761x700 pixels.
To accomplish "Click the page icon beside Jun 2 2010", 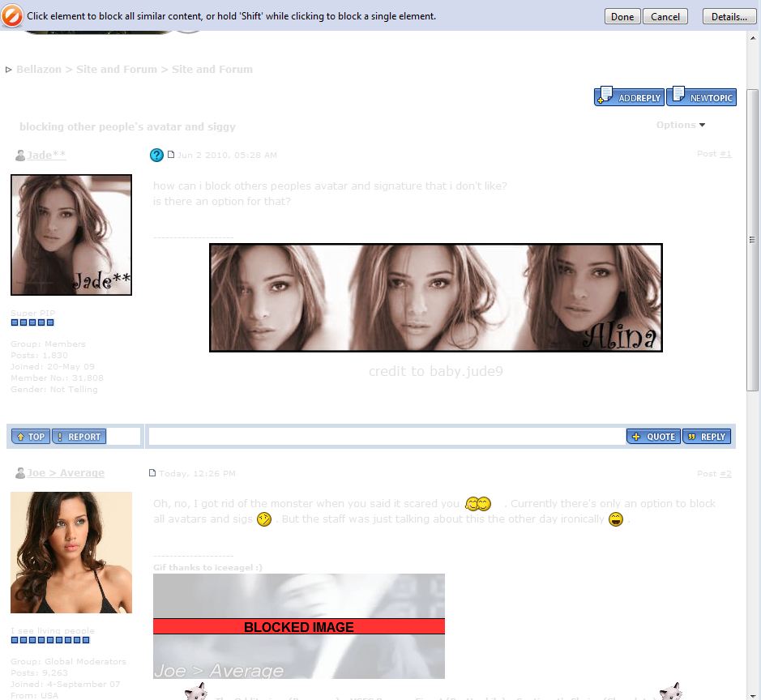I will [x=171, y=154].
